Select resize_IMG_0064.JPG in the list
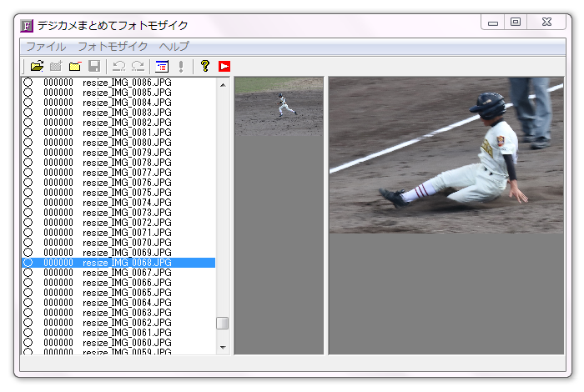The image size is (584, 392). click(118, 303)
